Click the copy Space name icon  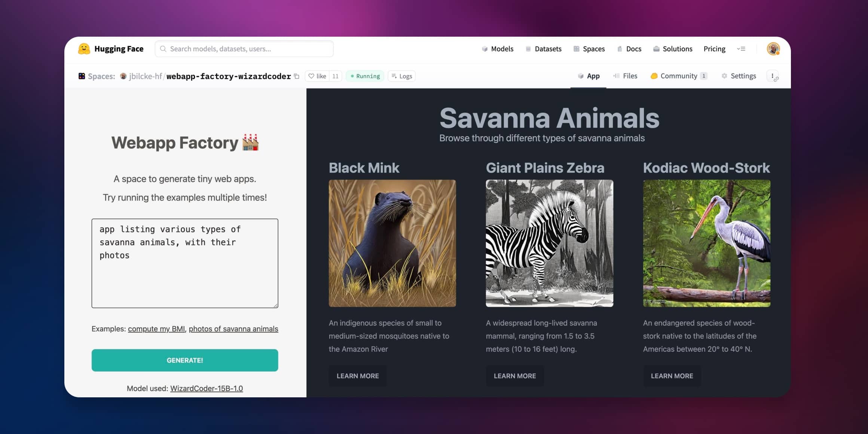297,76
